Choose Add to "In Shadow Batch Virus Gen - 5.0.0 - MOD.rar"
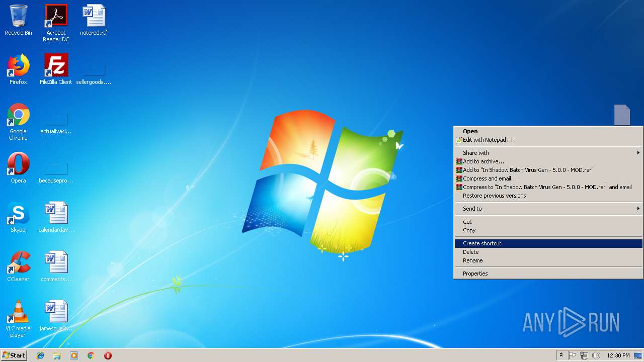The width and height of the screenshot is (644, 362). (548, 170)
